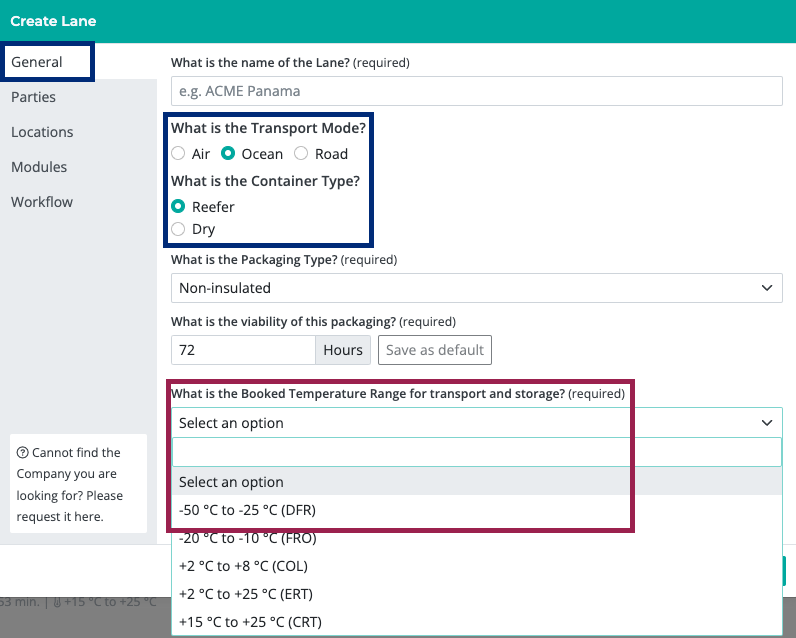This screenshot has height=638, width=796.
Task: Click the packaging viability hours field
Action: pos(243,350)
